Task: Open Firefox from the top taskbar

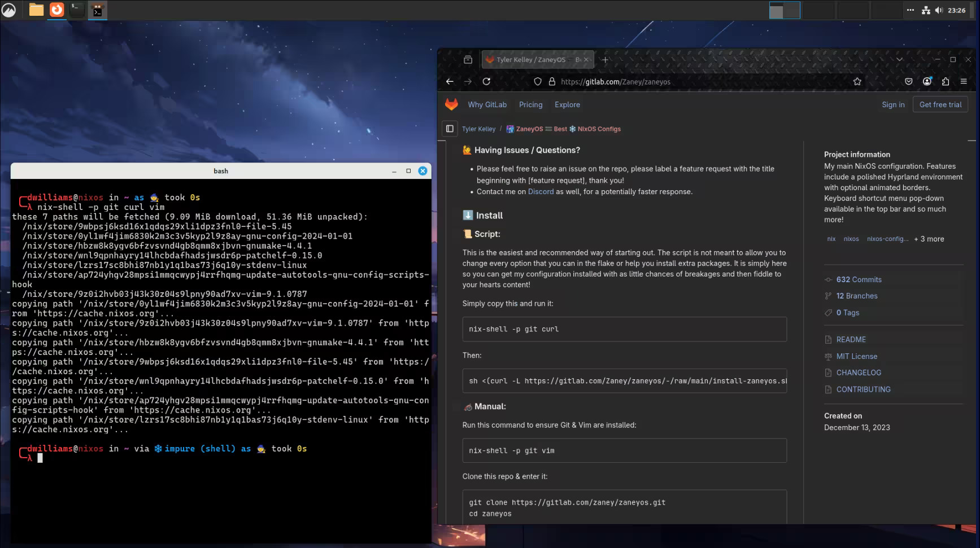Action: click(x=57, y=10)
